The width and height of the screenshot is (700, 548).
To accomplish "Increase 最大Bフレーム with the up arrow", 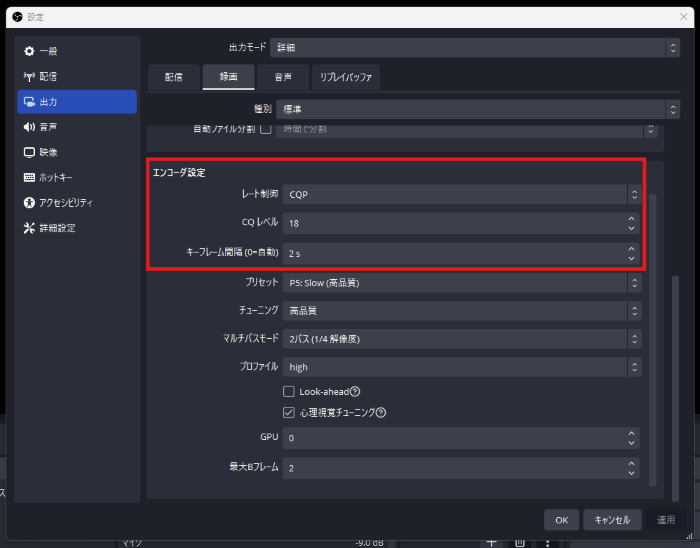I will [x=631, y=464].
